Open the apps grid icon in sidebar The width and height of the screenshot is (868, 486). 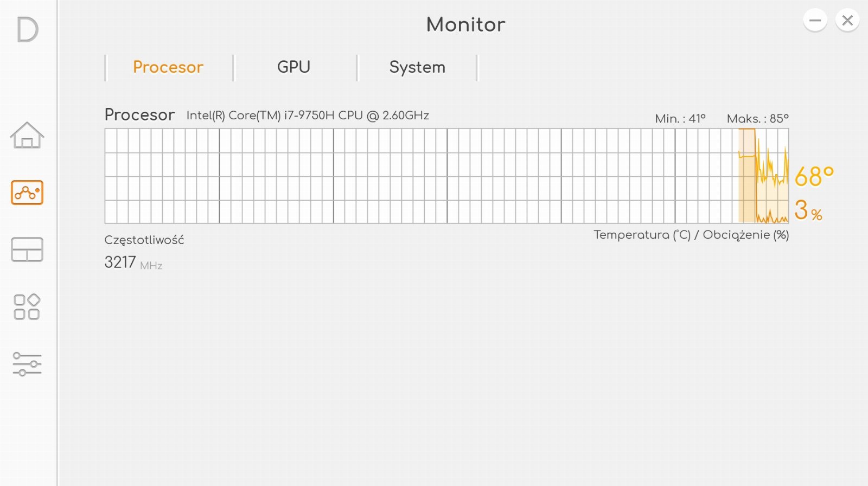27,307
